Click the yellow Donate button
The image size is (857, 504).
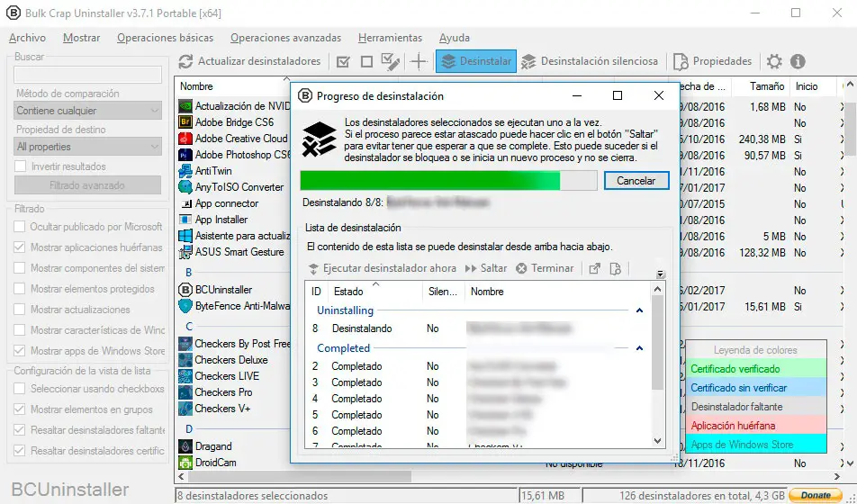pyautogui.click(x=815, y=495)
